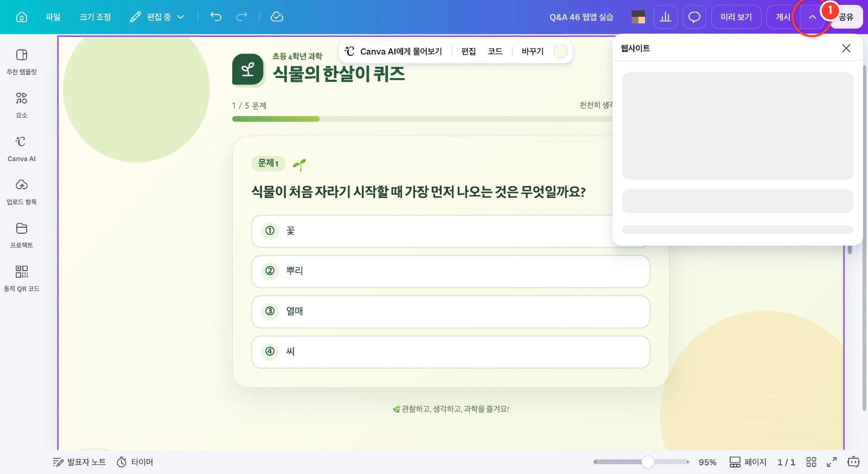The image size is (868, 474).
Task: Choose quiz answer ② 뿌리
Action: click(451, 271)
